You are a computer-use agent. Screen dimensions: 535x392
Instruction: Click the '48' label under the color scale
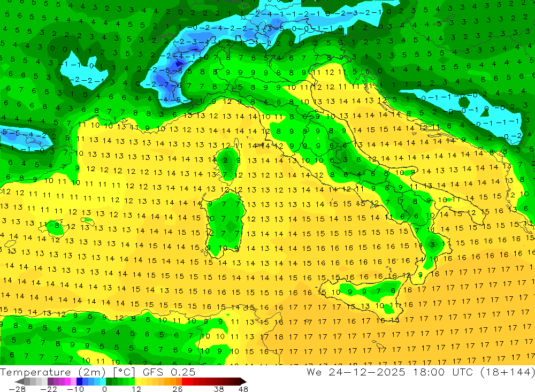[x=243, y=389]
